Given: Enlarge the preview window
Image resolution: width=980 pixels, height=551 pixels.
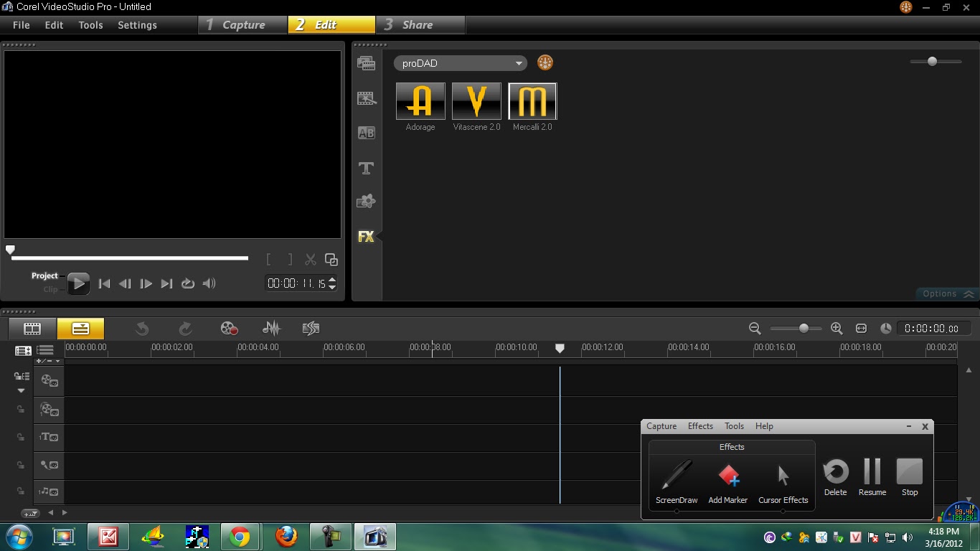Looking at the screenshot, I should (x=331, y=260).
